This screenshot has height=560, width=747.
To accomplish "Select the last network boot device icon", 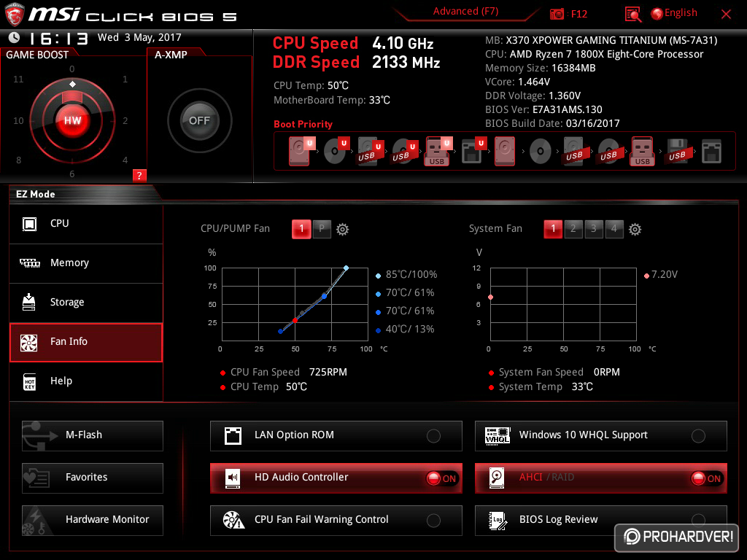I will (711, 152).
